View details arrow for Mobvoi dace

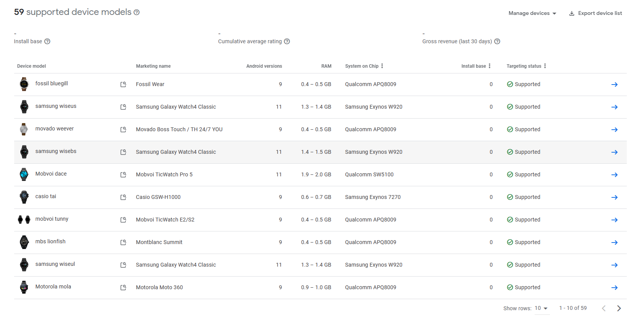615,175
